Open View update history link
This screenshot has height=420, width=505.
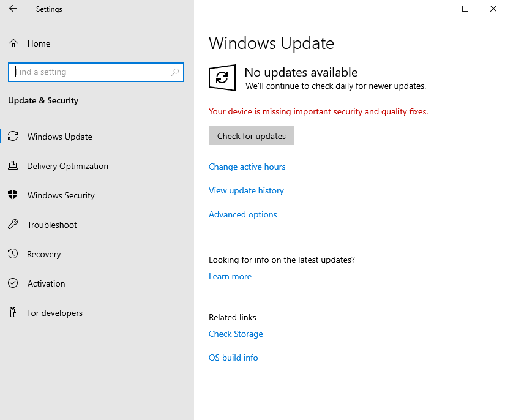pyautogui.click(x=246, y=190)
